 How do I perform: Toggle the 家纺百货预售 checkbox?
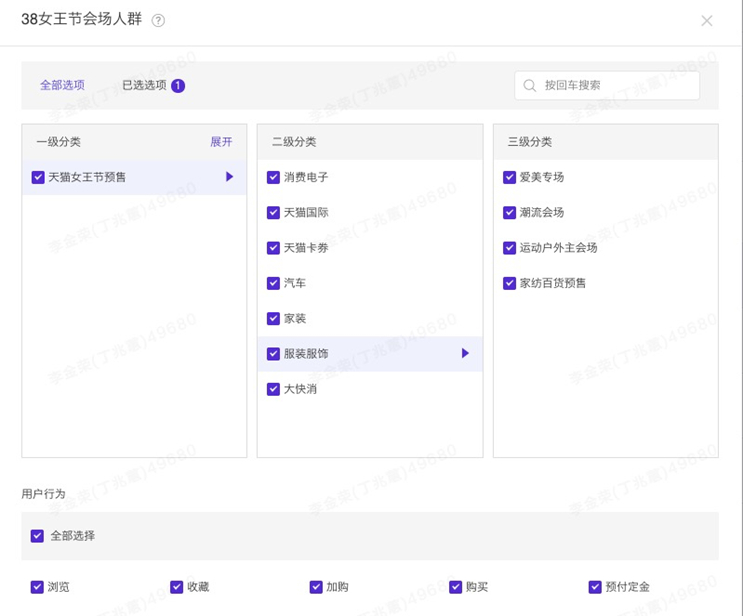[509, 283]
